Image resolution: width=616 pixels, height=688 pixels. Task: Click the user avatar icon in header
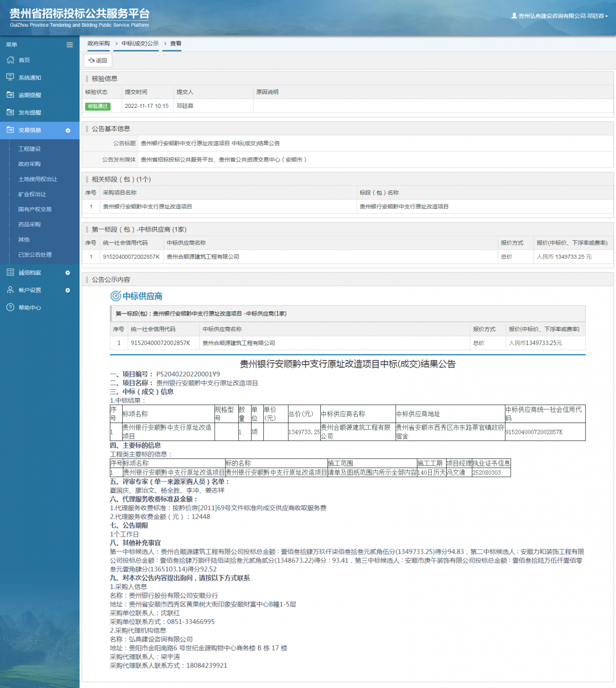coord(514,16)
